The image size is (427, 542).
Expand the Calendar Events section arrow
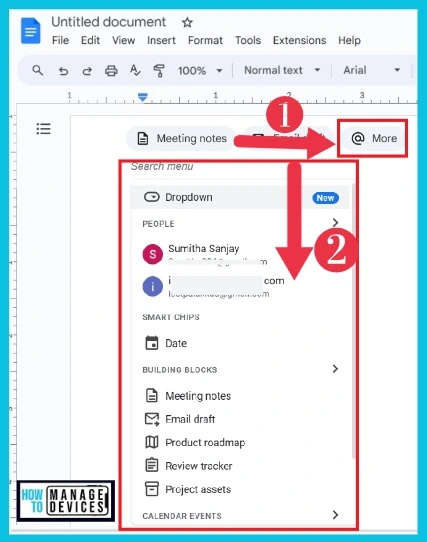[x=335, y=515]
